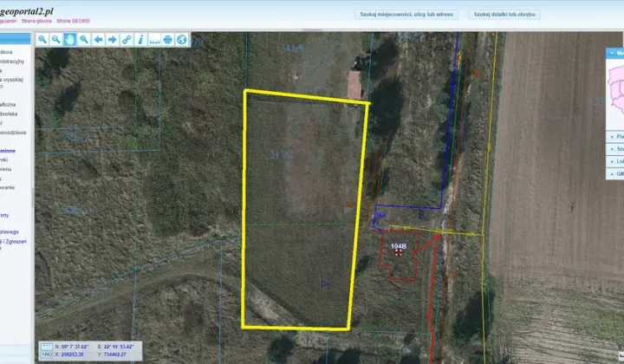
Task: Click parcel label 341/2 inside yellow boundary
Action: pos(282,154)
